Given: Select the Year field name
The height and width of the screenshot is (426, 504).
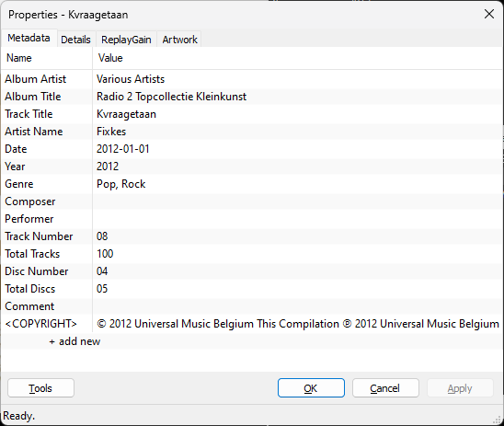Looking at the screenshot, I should click(x=15, y=167).
